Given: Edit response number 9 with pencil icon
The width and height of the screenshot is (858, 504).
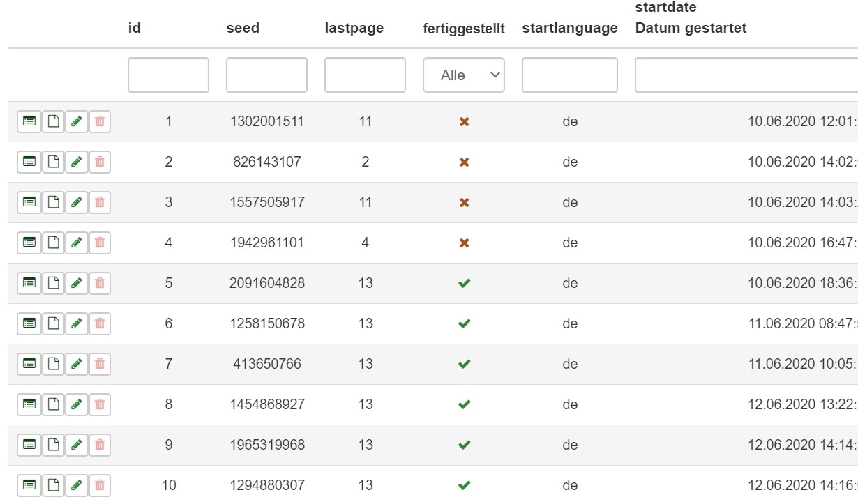Looking at the screenshot, I should (77, 445).
